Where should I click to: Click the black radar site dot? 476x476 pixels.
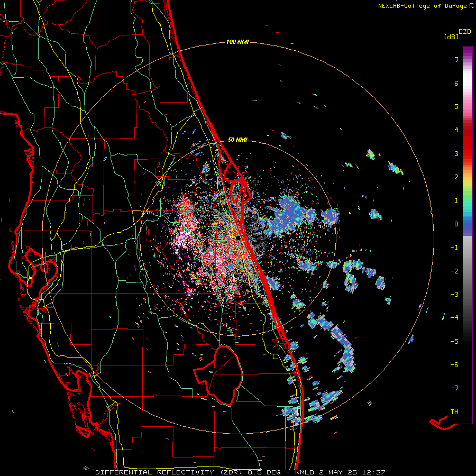(239, 237)
